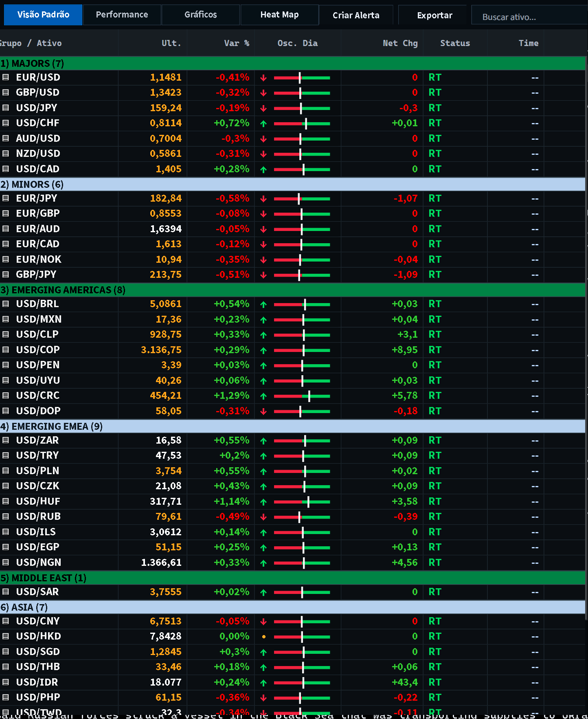
Task: Click the up arrow in USD/HUF row
Action: click(x=263, y=502)
